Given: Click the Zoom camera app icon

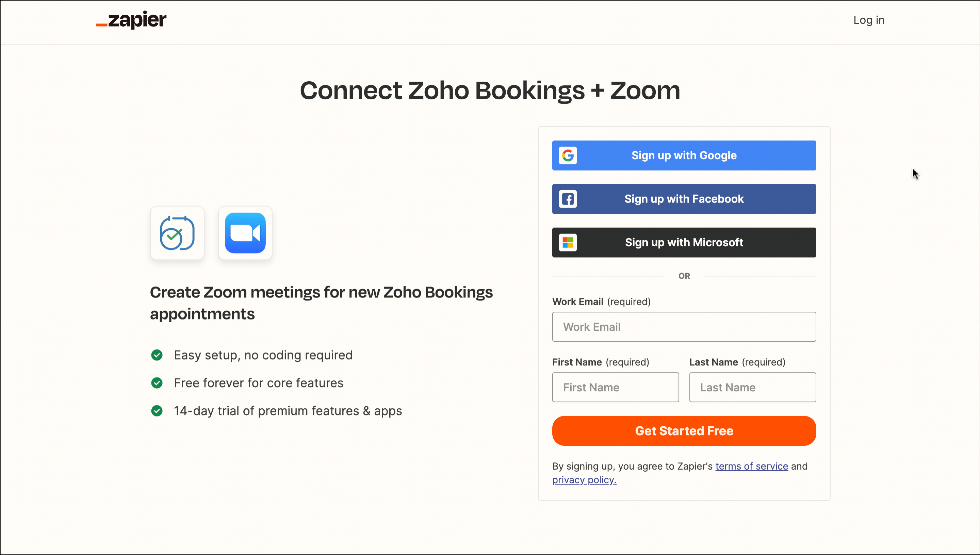Looking at the screenshot, I should (245, 233).
